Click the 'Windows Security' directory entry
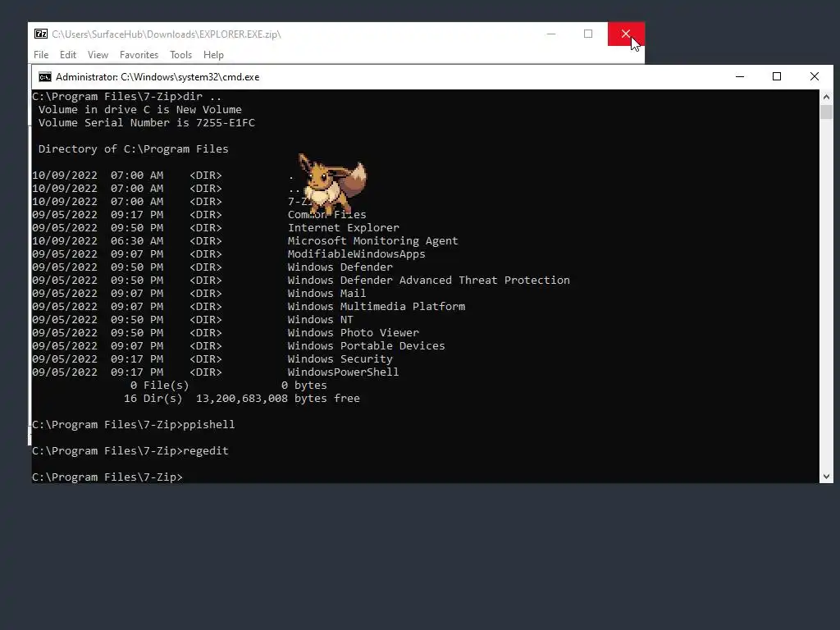 [x=340, y=359]
